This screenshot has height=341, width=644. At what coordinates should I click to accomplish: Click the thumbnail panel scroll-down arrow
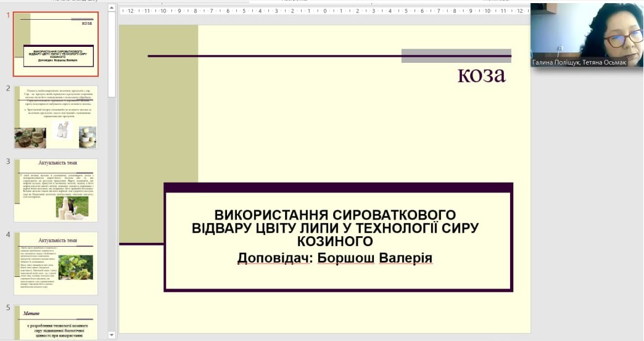[x=112, y=335]
